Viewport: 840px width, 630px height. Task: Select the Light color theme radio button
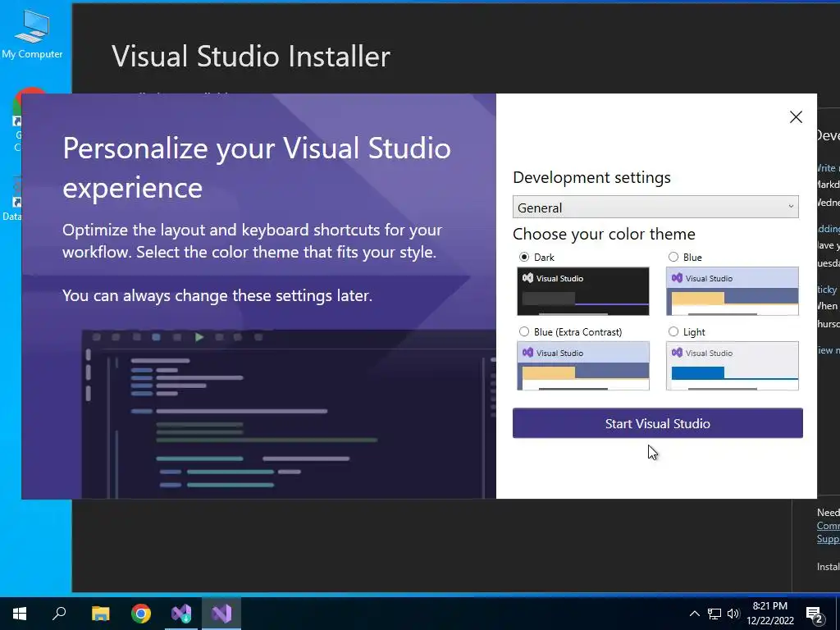pyautogui.click(x=673, y=331)
